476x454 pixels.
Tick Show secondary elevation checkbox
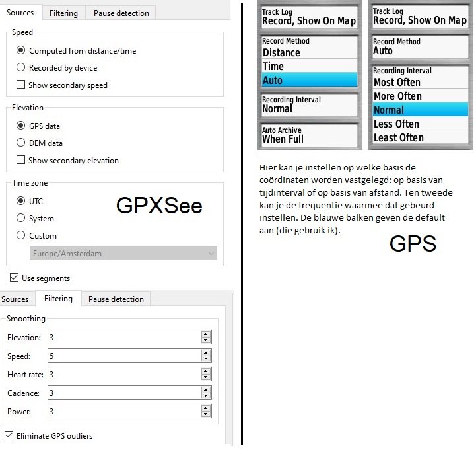pos(21,160)
